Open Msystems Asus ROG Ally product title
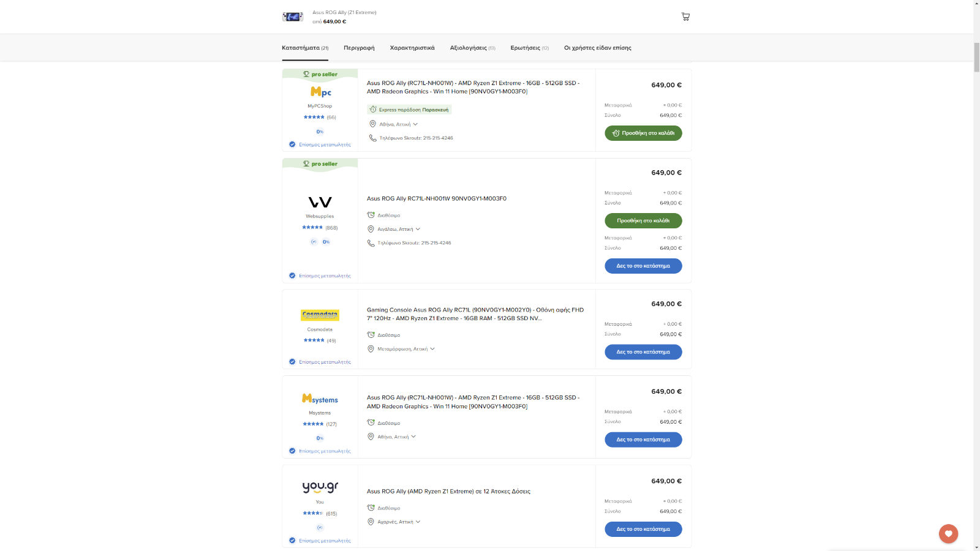This screenshot has height=551, width=980. (x=473, y=402)
